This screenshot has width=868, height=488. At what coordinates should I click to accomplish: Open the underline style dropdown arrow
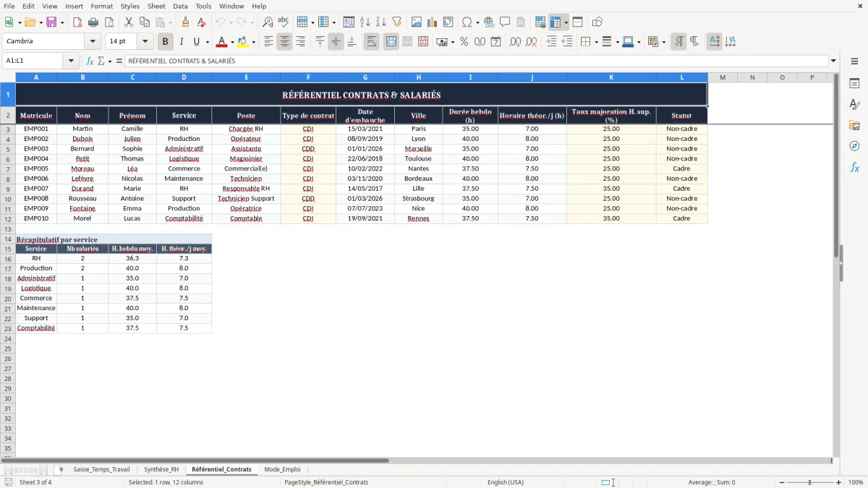[x=207, y=42]
